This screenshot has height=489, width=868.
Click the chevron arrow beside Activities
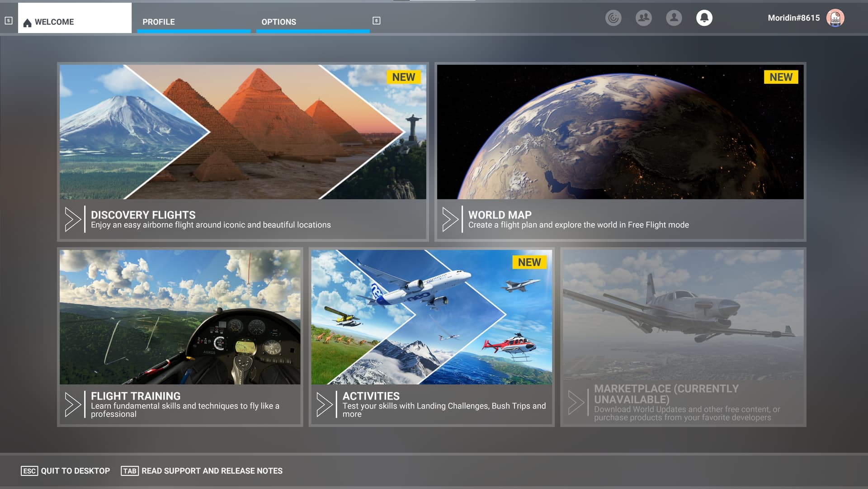(x=324, y=404)
